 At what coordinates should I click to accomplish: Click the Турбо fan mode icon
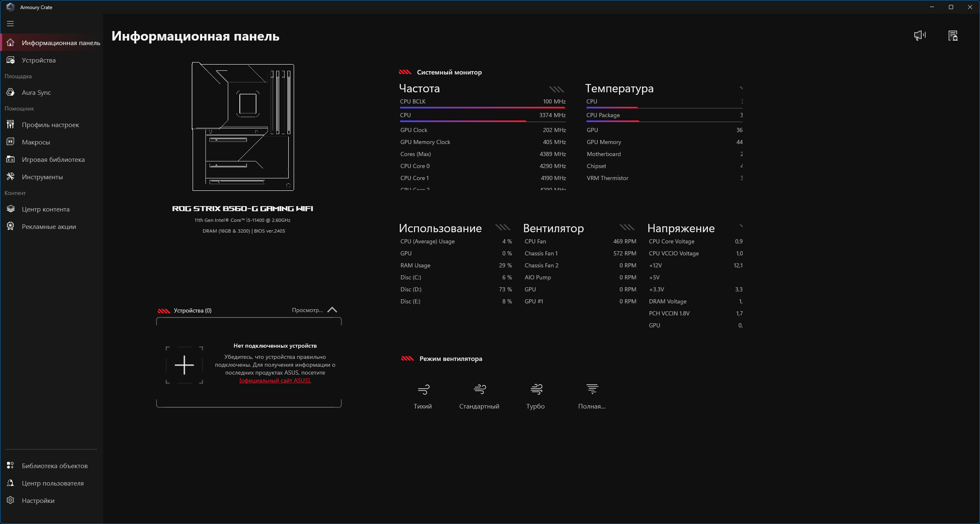[x=536, y=389]
